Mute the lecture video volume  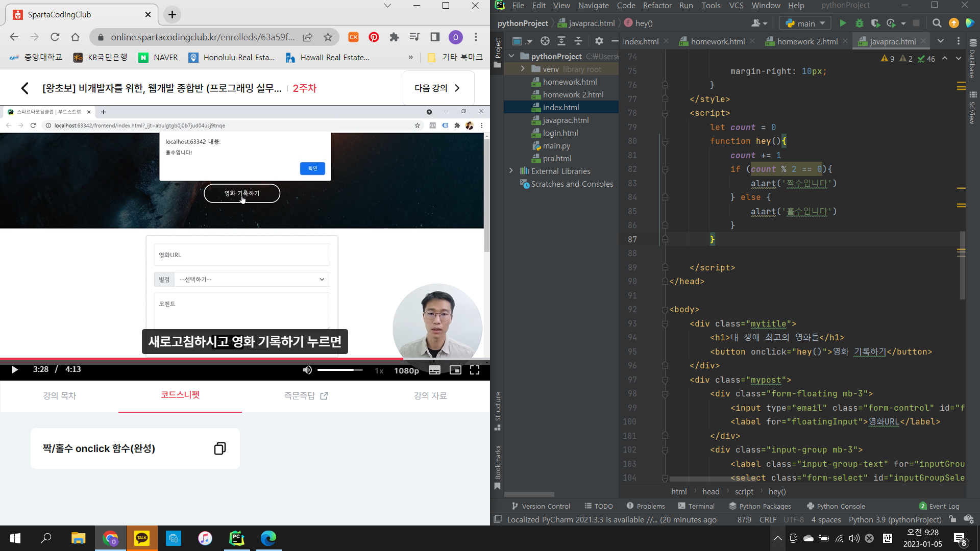tap(307, 370)
